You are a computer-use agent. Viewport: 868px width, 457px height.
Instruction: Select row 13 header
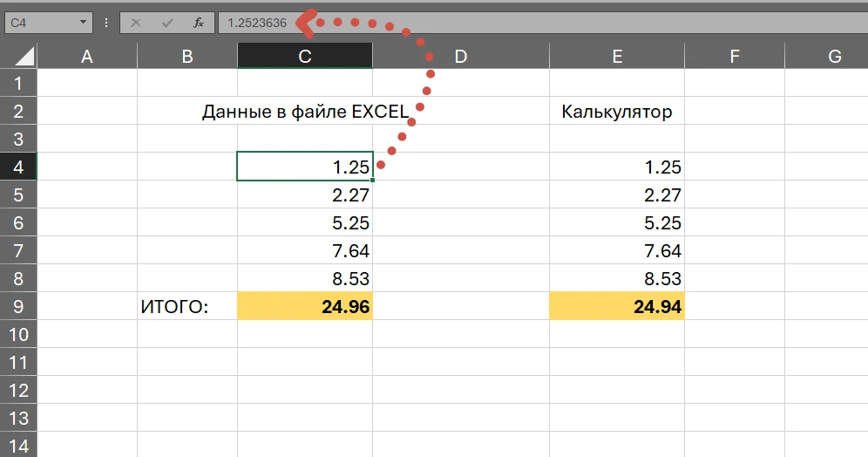tap(18, 418)
